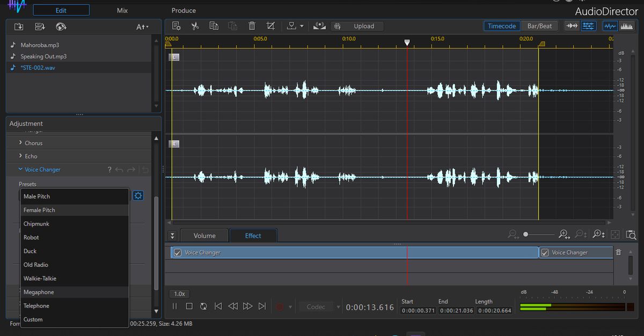Switch time display to Bar/Beat
This screenshot has width=644, height=336.
[539, 25]
